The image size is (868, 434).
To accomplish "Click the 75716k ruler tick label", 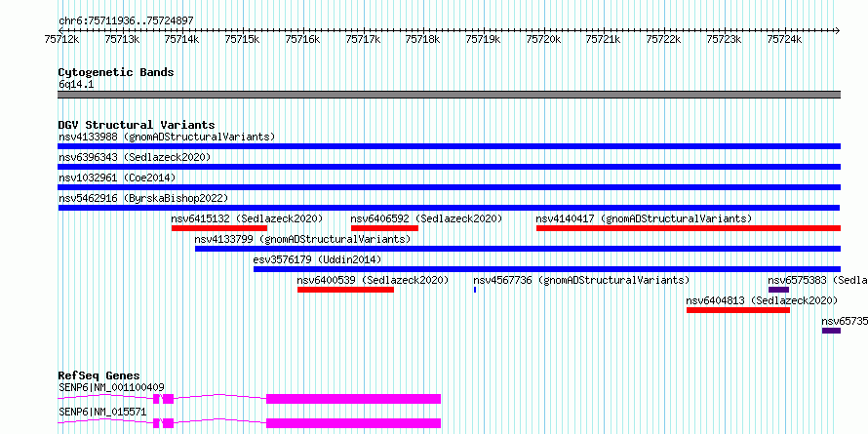I will pyautogui.click(x=302, y=39).
